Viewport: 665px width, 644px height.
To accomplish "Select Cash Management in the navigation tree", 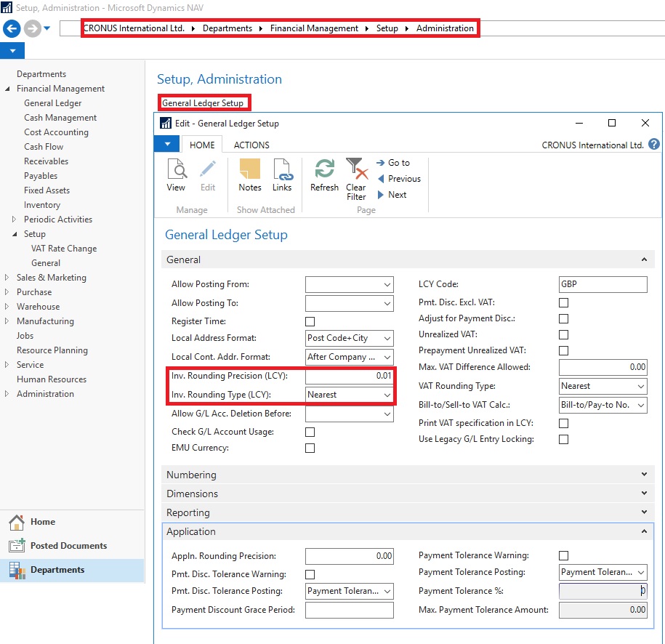I will click(x=60, y=118).
